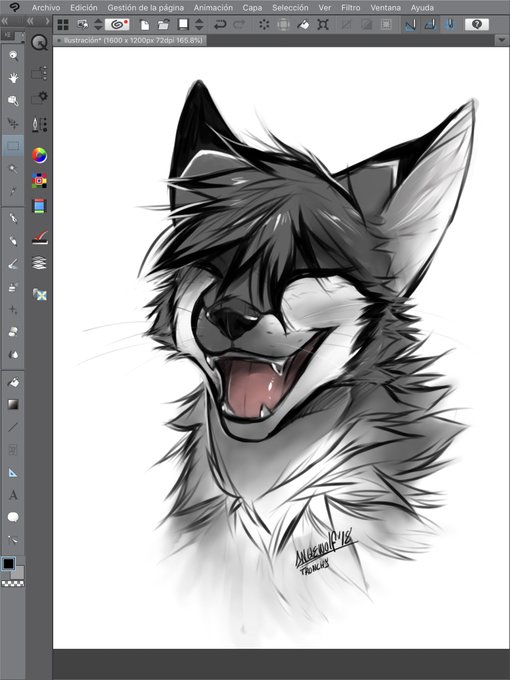
Task: Select the Operation object tool
Action: [13, 101]
